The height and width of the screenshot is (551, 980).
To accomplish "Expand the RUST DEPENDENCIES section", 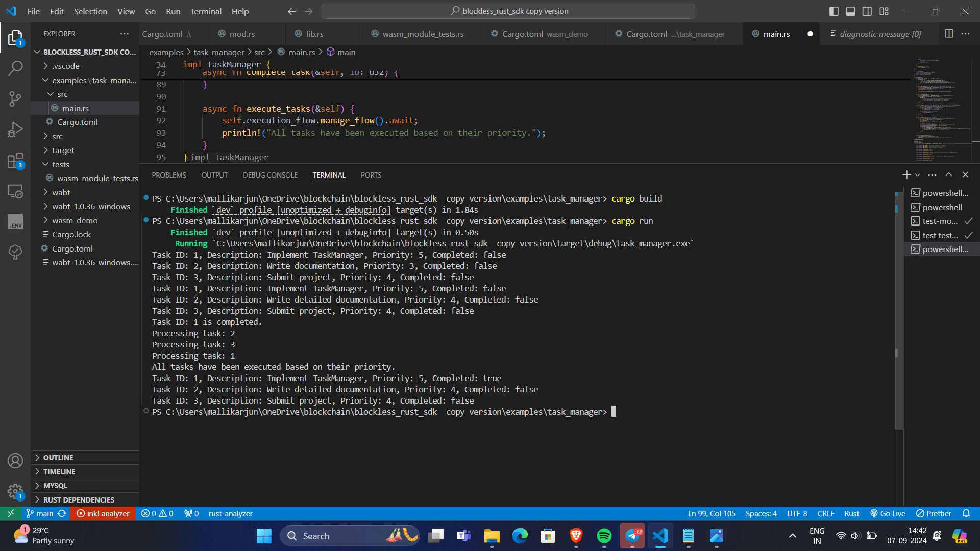I will click(85, 499).
